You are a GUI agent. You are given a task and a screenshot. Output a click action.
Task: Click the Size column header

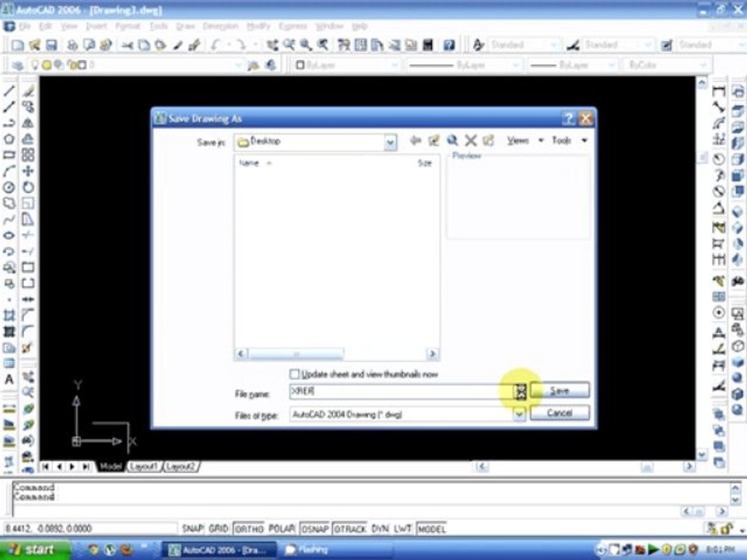[x=425, y=163]
